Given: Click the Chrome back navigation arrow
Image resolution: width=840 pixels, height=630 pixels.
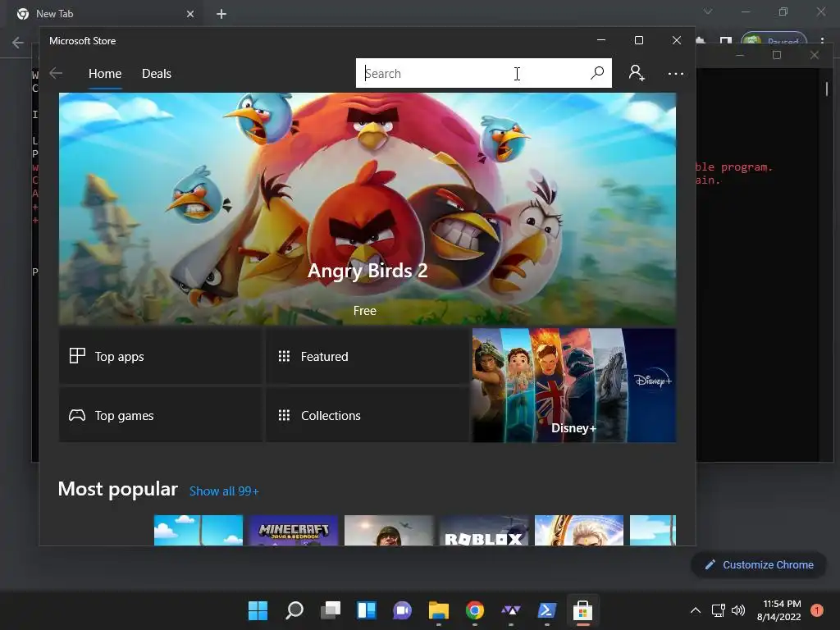Looking at the screenshot, I should (18, 43).
